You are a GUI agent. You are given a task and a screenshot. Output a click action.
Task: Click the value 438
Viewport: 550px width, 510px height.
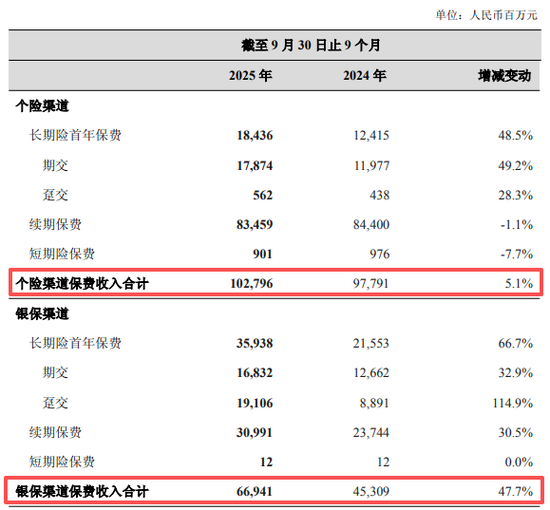coord(380,195)
